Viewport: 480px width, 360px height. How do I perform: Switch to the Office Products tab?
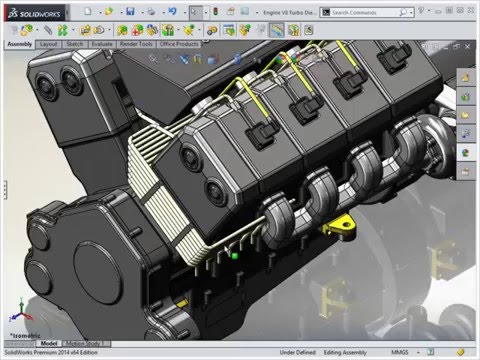179,44
